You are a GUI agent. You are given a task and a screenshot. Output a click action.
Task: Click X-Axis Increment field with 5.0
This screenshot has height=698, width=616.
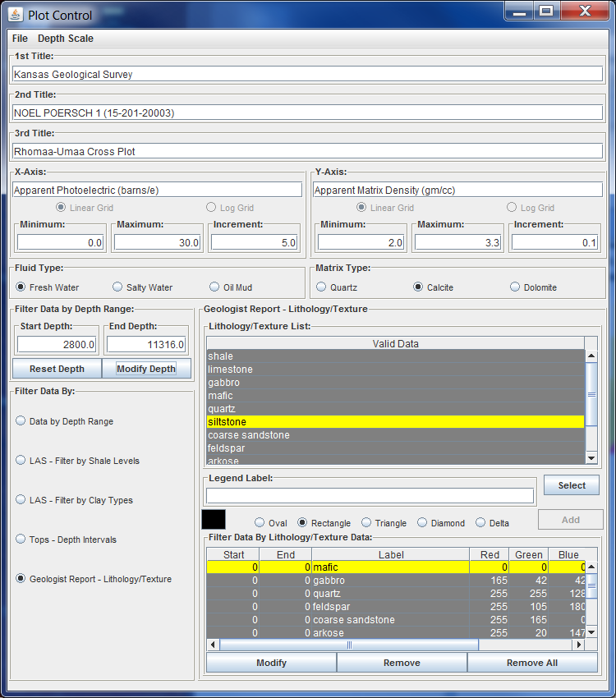coord(254,242)
